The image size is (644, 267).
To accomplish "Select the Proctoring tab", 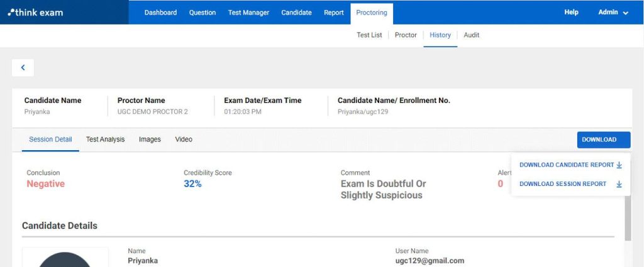I will [372, 13].
